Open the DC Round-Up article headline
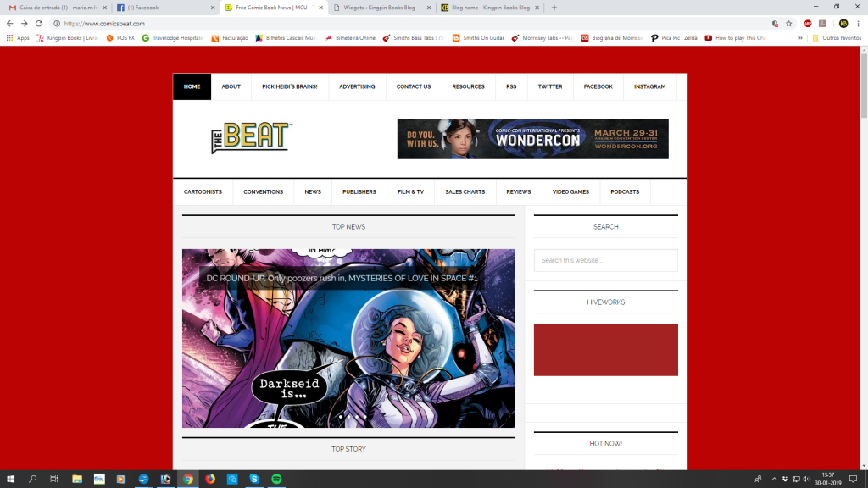This screenshot has height=488, width=868. (342, 278)
